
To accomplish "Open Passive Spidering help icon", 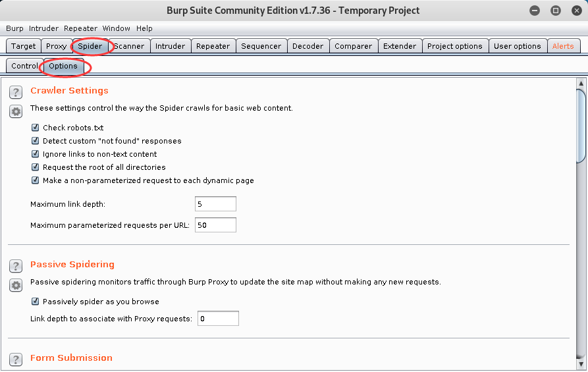I will (x=16, y=266).
